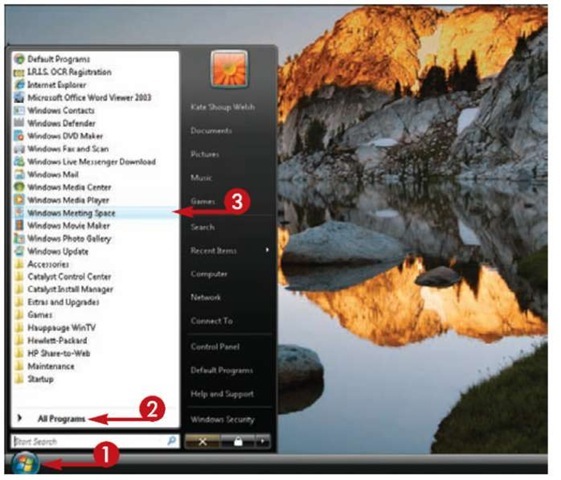Click the Windows Start orb button
Viewport: 561px width, 480px height.
[x=24, y=464]
